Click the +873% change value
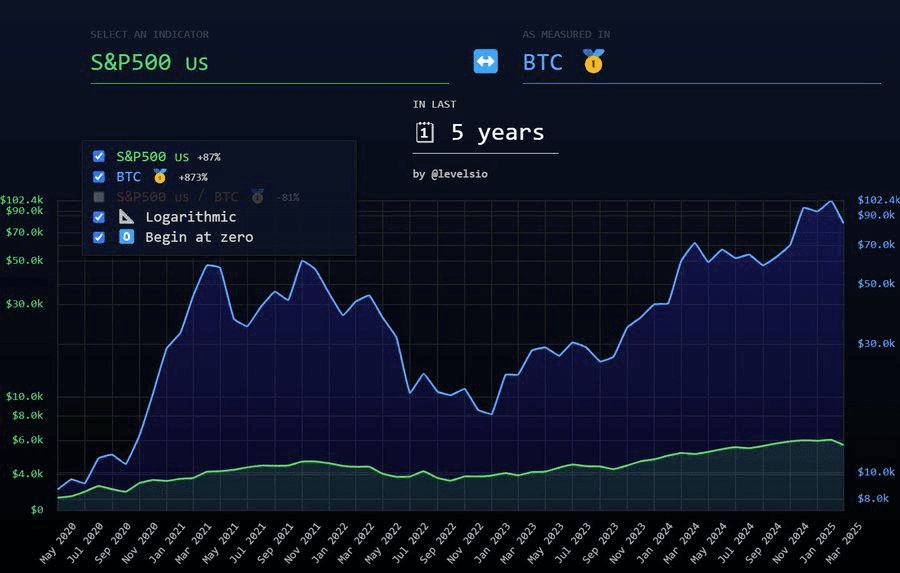 coord(193,177)
